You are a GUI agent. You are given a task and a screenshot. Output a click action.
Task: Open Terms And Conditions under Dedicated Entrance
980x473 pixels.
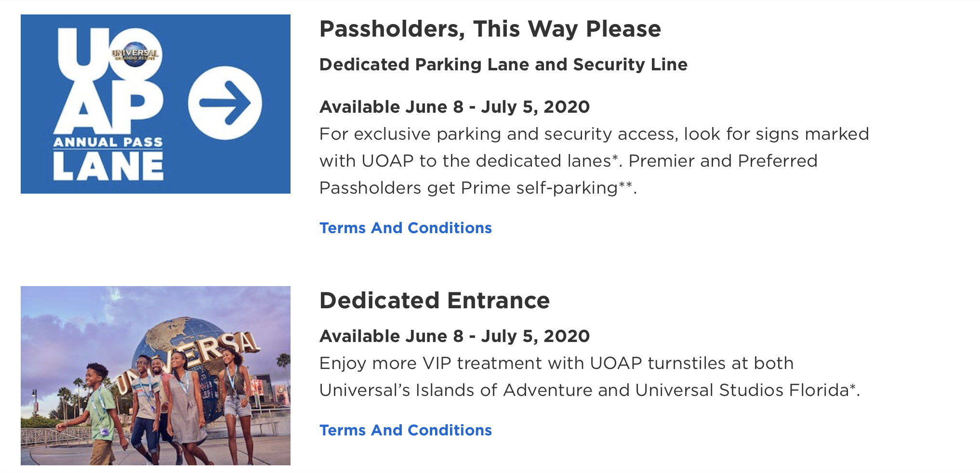pyautogui.click(x=406, y=430)
